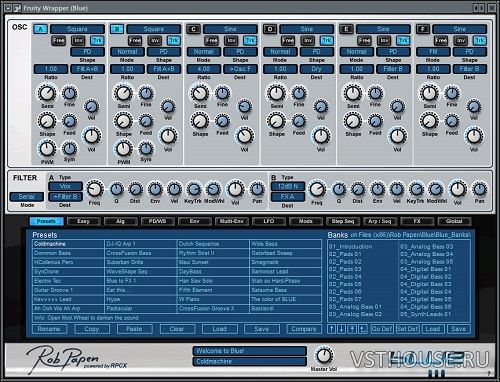Click the preset Copy button
The height and width of the screenshot is (382, 500).
pyautogui.click(x=92, y=329)
